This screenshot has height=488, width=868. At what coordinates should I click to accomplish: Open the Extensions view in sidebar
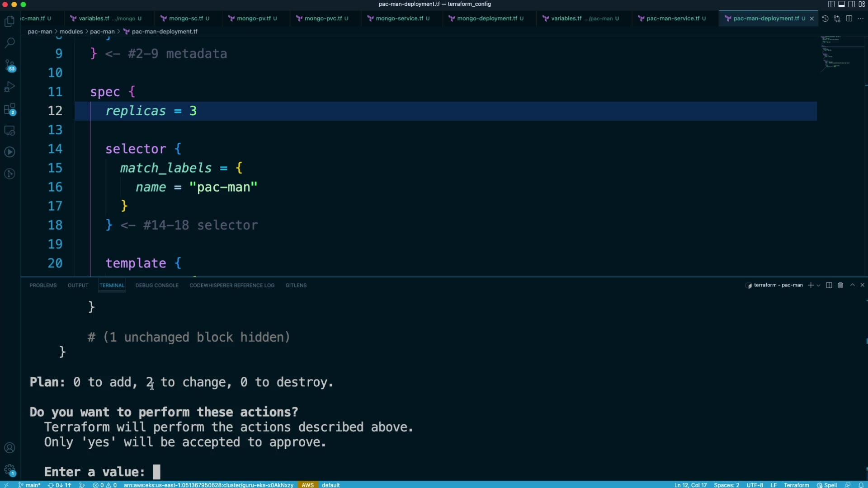click(x=9, y=109)
